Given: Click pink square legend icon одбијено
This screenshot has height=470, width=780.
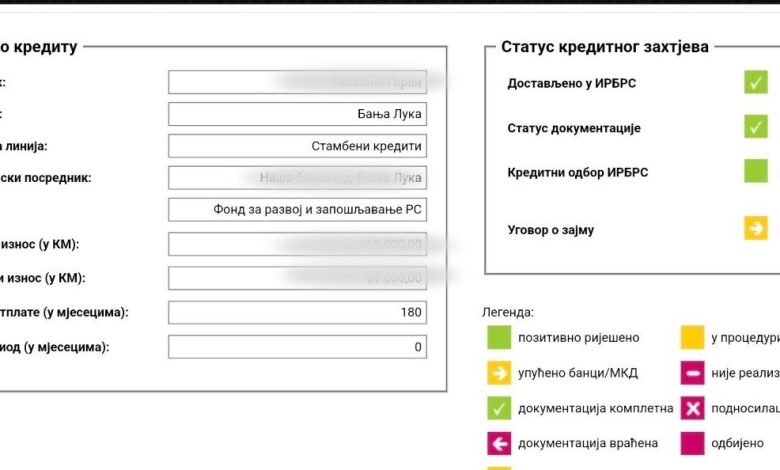Looking at the screenshot, I should point(692,443).
